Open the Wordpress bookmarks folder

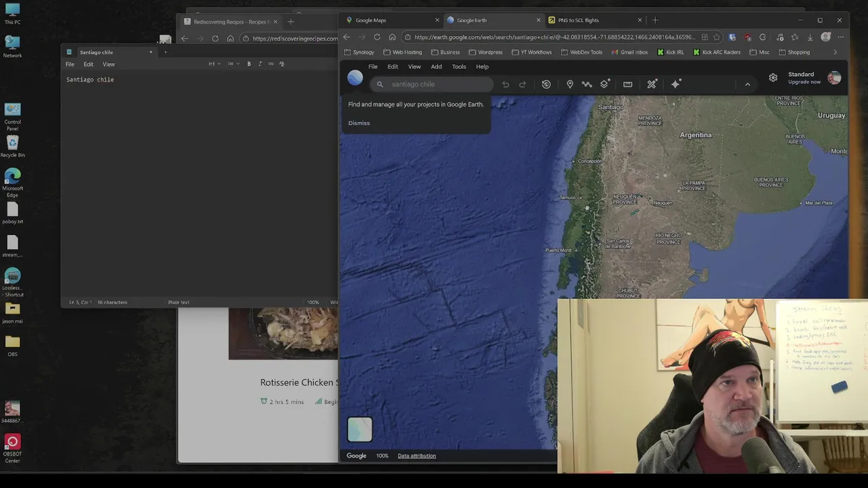(485, 52)
